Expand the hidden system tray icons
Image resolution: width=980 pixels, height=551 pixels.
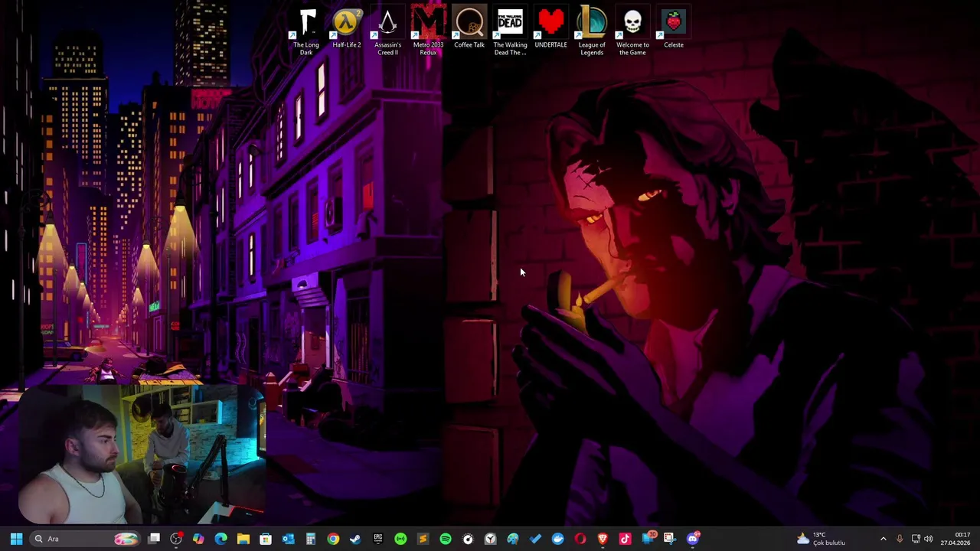[x=883, y=539]
